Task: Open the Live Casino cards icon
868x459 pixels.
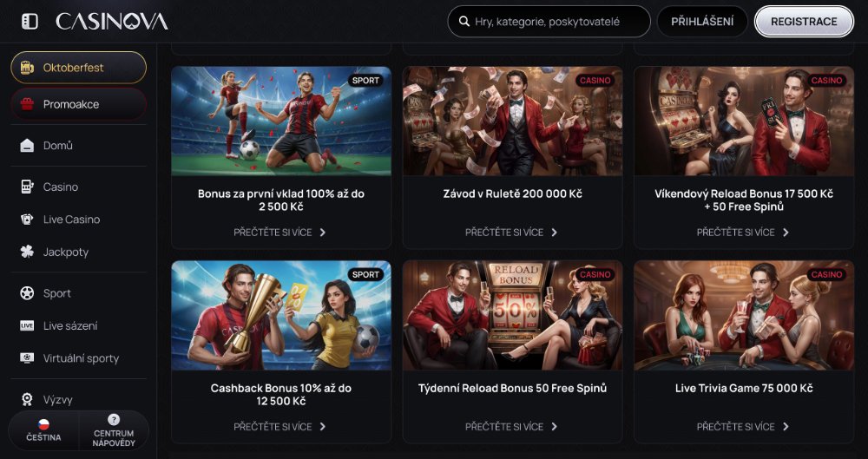Action: click(27, 220)
